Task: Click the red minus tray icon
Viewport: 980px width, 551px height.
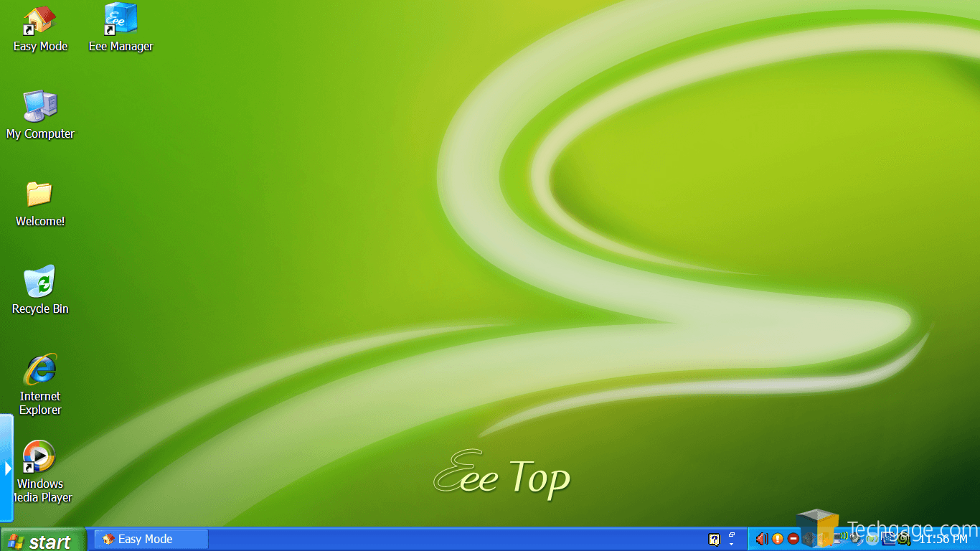Action: [793, 539]
